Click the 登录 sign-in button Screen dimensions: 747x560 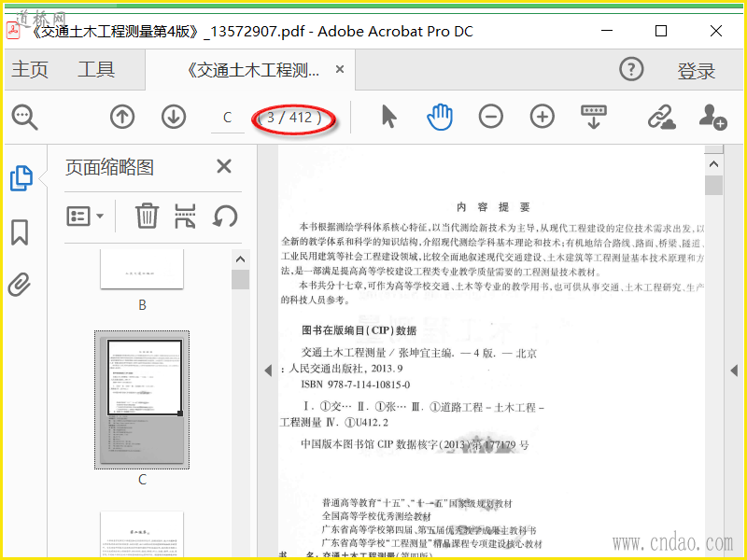tap(696, 71)
